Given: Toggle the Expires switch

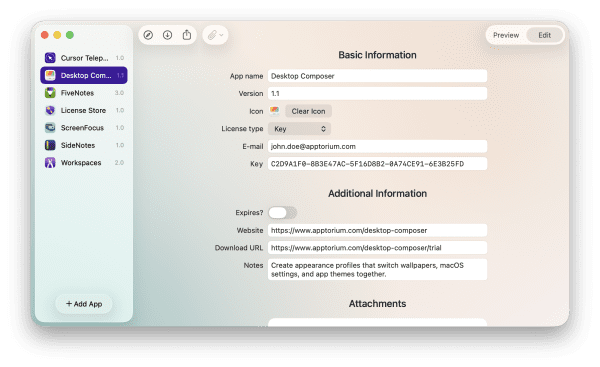Looking at the screenshot, I should pyautogui.click(x=282, y=213).
